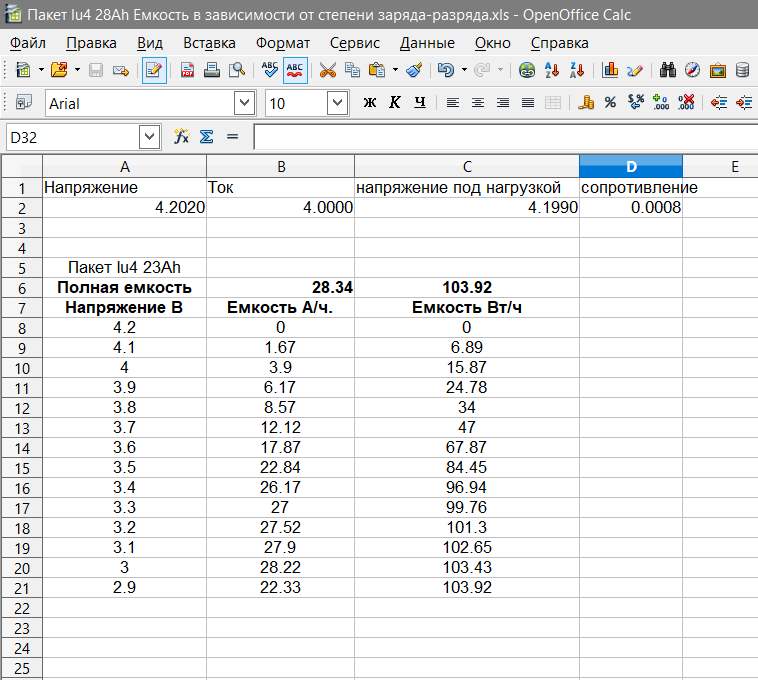Click the Data Sources icon
Viewport: 758px width, 680px height.
[x=743, y=71]
